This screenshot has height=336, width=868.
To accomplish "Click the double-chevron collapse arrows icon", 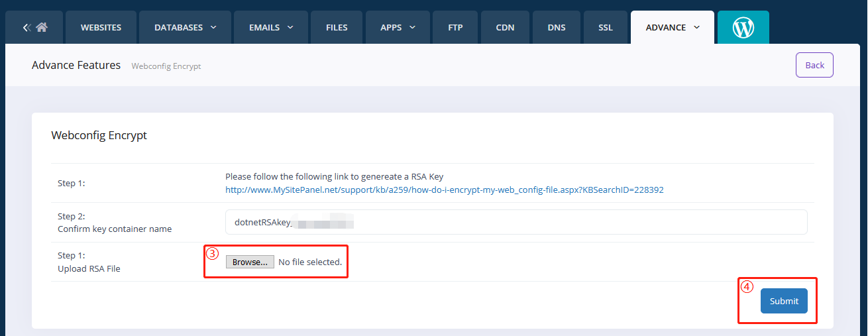I will [x=27, y=27].
